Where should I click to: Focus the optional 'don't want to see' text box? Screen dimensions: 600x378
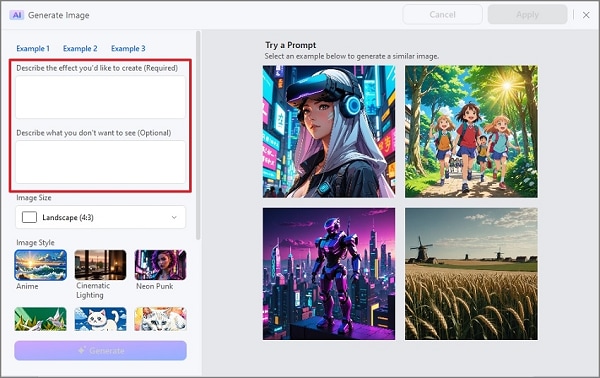(x=100, y=162)
